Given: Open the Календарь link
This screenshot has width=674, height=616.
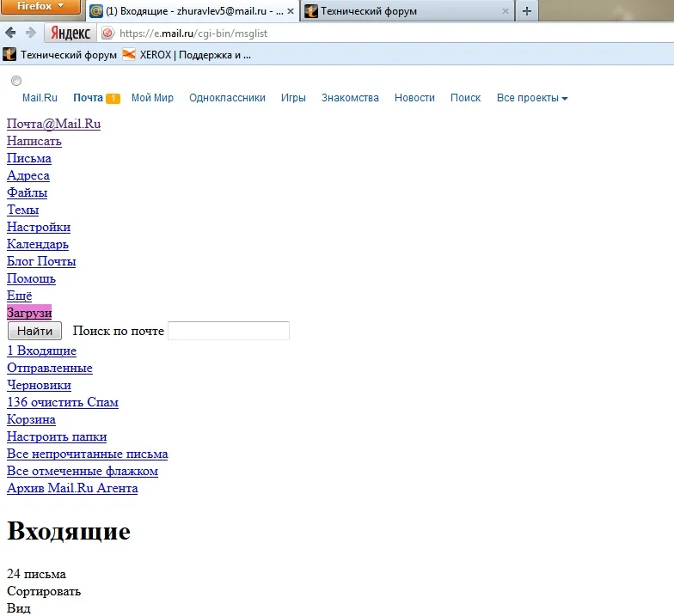Looking at the screenshot, I should [x=38, y=244].
